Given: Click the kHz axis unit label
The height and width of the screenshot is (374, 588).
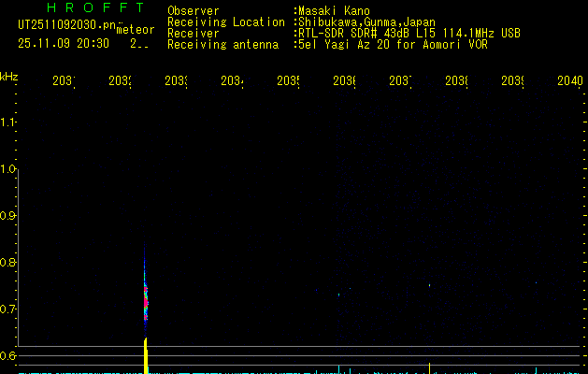Looking at the screenshot, I should pos(8,77).
